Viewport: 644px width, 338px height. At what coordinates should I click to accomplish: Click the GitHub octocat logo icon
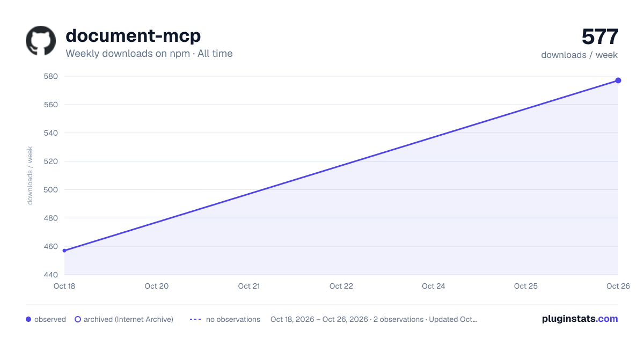tap(41, 41)
